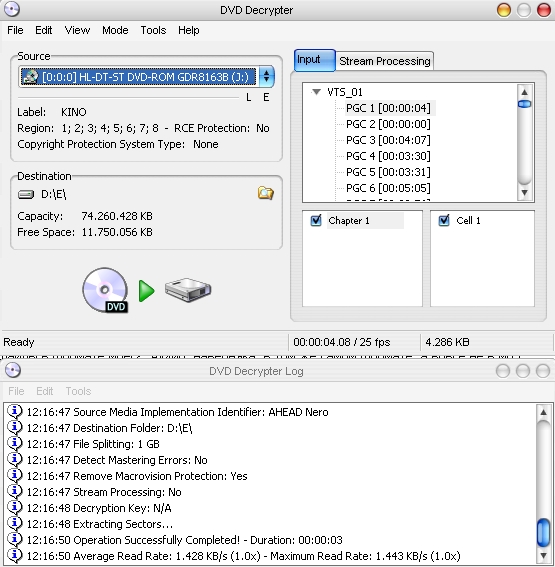This screenshot has height=567, width=555.
Task: Open the Tools menu in the Log window
Action: point(78,391)
